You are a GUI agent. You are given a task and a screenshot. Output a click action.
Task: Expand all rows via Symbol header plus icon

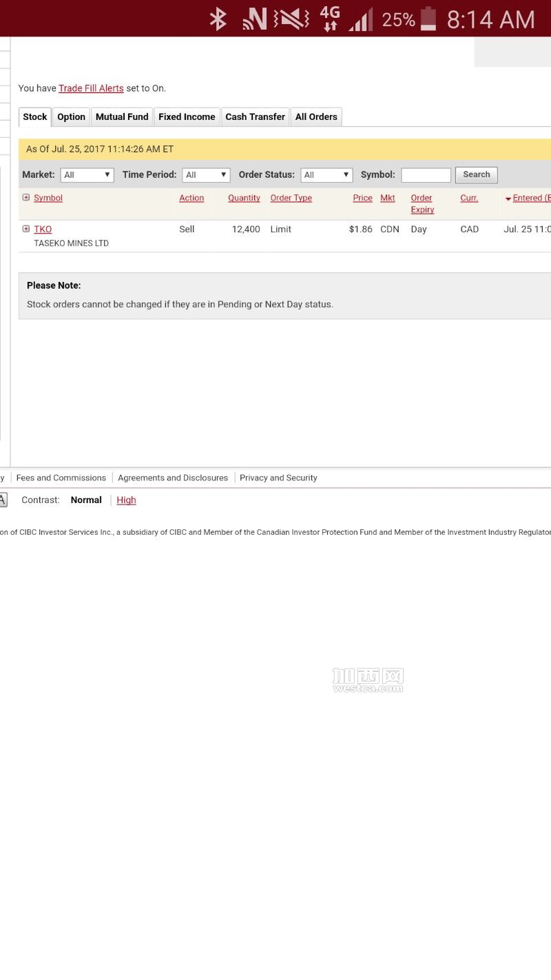pos(26,197)
